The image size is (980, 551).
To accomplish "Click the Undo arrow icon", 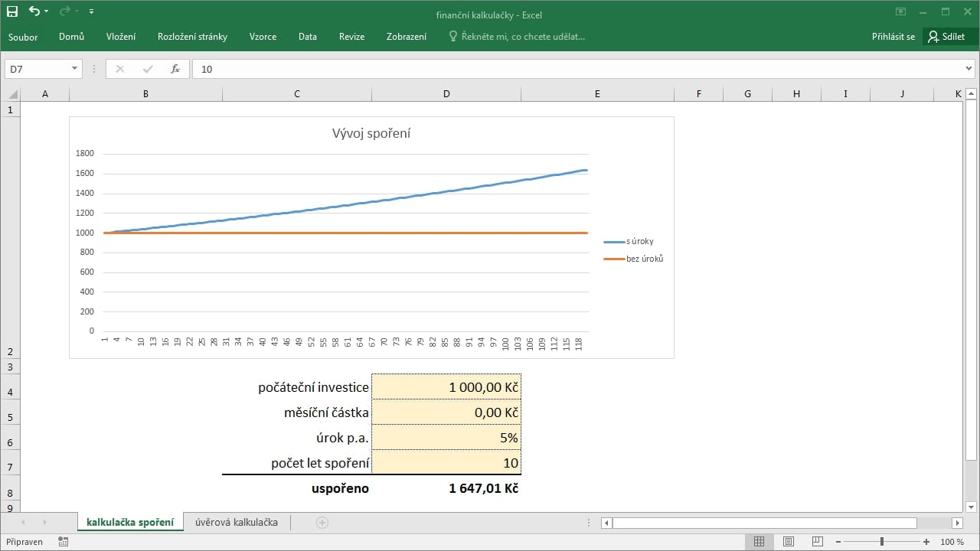I will (34, 11).
